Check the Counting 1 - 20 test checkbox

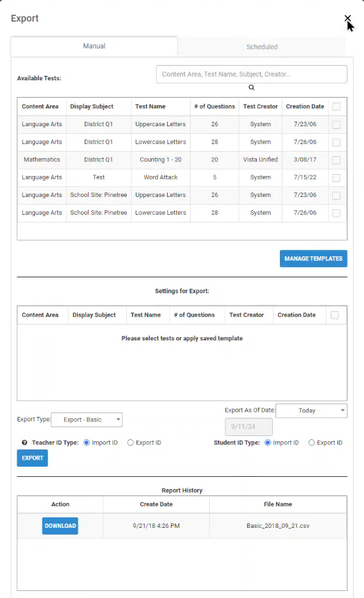[336, 160]
